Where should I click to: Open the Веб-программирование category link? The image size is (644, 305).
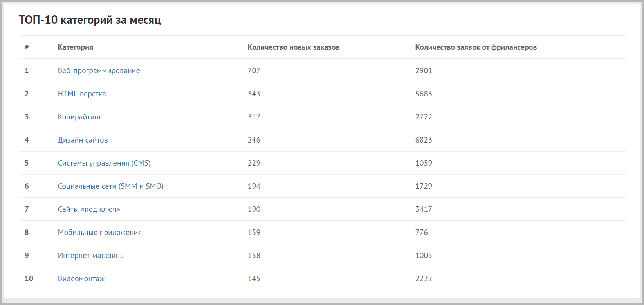(99, 71)
